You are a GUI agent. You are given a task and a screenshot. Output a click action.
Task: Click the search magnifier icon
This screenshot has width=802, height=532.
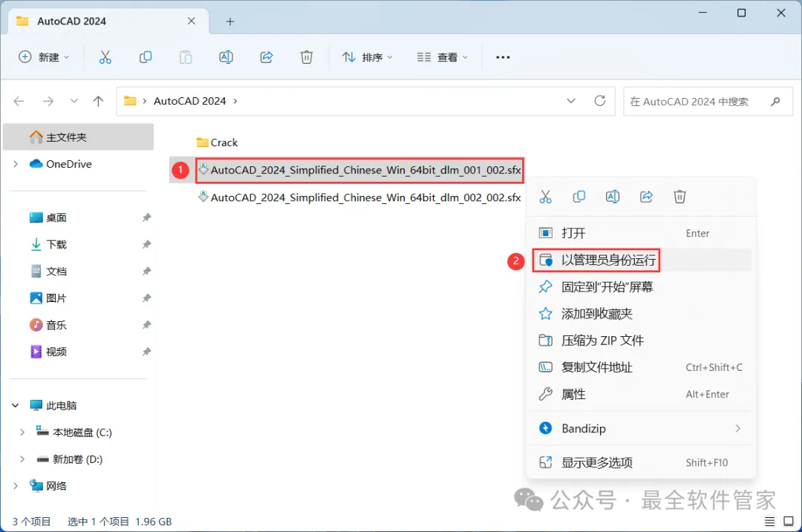pyautogui.click(x=775, y=102)
